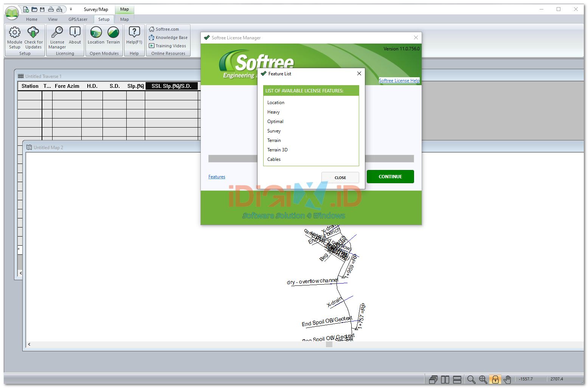Screen dimensions: 588x388
Task: Open the Softree License Help link
Action: [399, 81]
